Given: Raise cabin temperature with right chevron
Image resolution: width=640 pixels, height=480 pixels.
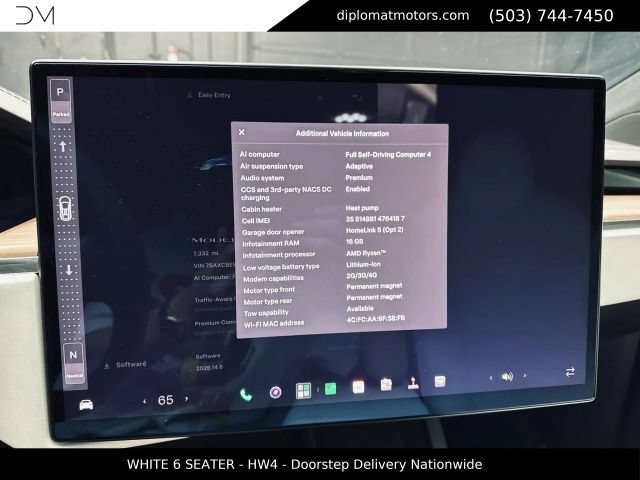Looking at the screenshot, I should tap(187, 399).
